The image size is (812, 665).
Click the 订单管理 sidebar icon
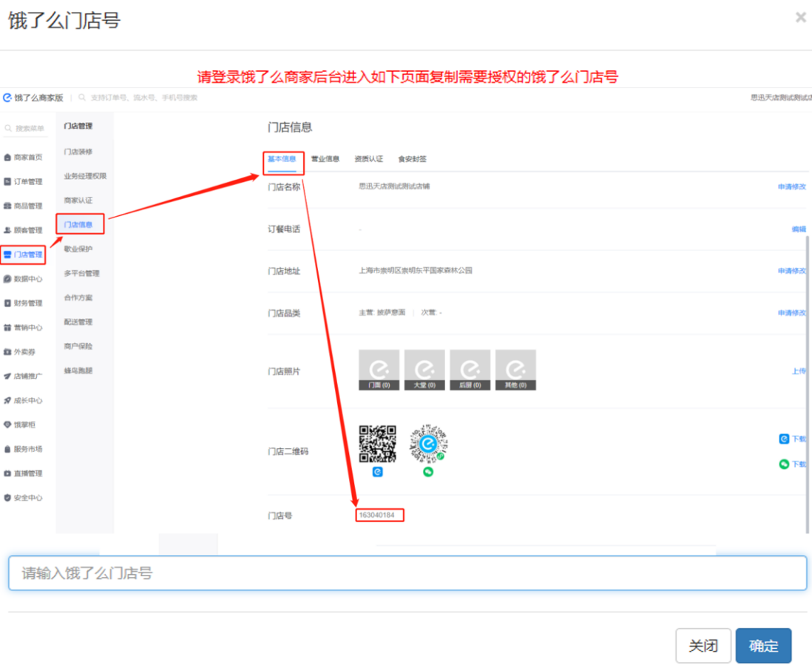[x=7, y=182]
